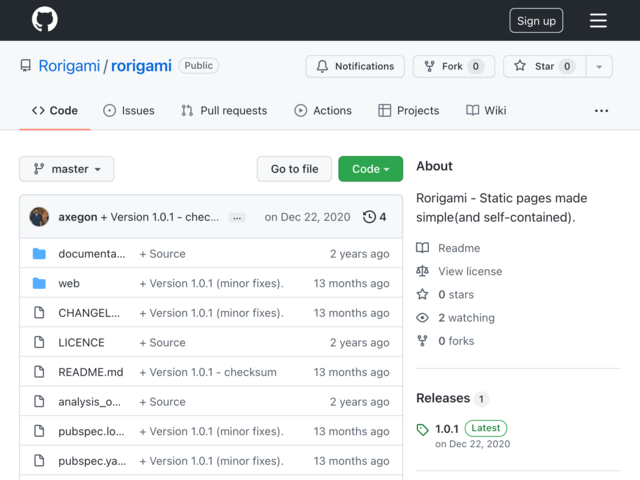Image resolution: width=640 pixels, height=480 pixels.
Task: Open the Pull requests tab
Action: pos(224,111)
